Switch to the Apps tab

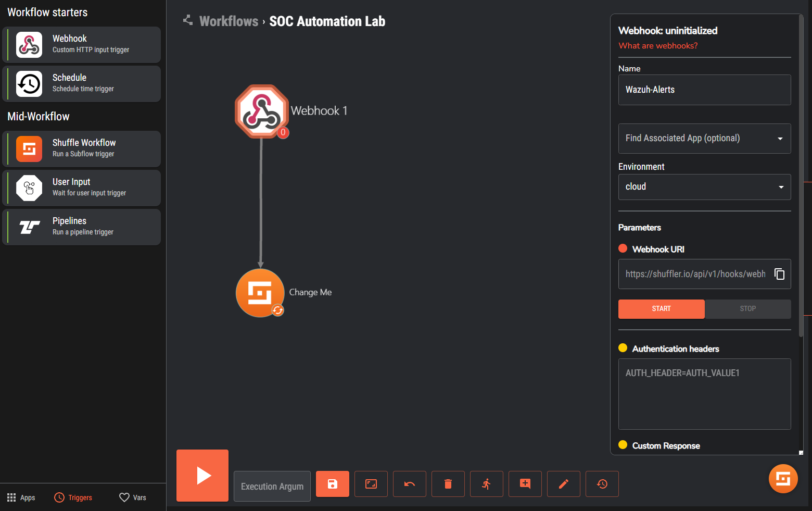21,497
